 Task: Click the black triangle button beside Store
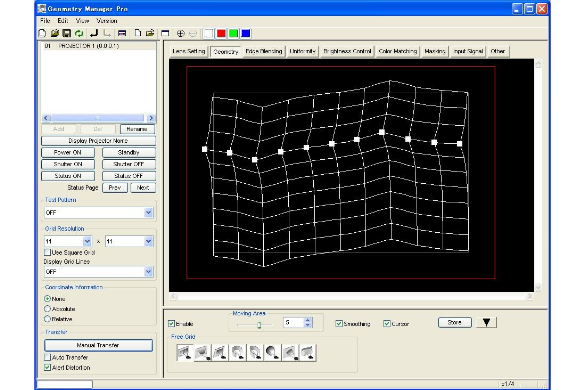[x=486, y=323]
